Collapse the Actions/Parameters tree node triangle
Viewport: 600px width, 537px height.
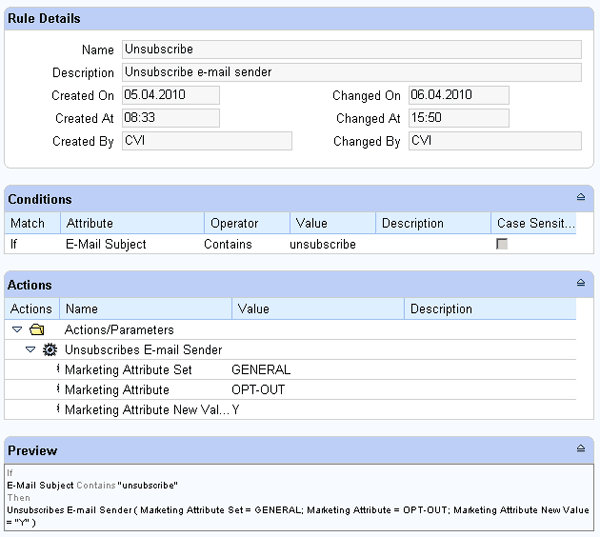pyautogui.click(x=16, y=330)
